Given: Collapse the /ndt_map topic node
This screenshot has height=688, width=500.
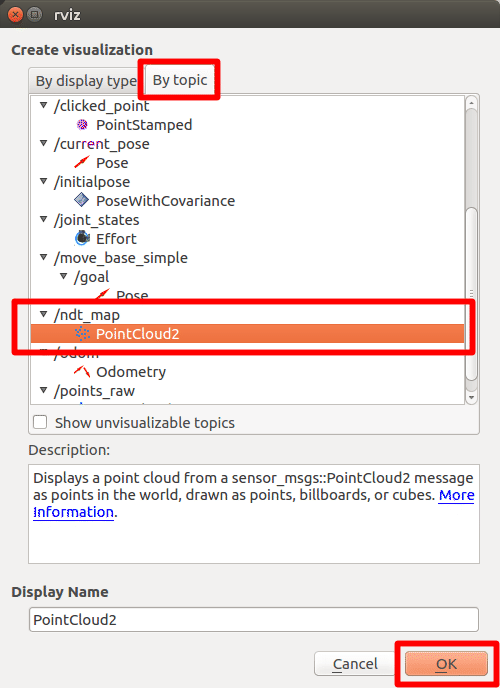Looking at the screenshot, I should point(43,314).
